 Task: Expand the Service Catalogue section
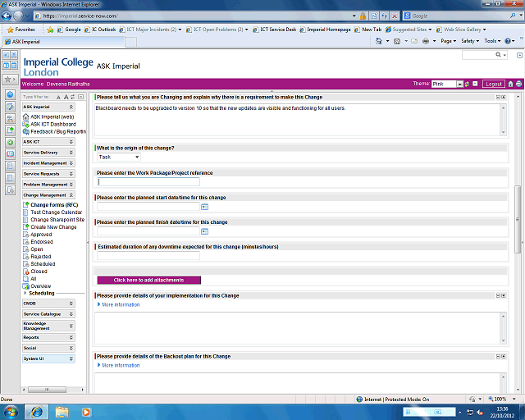[x=71, y=314]
